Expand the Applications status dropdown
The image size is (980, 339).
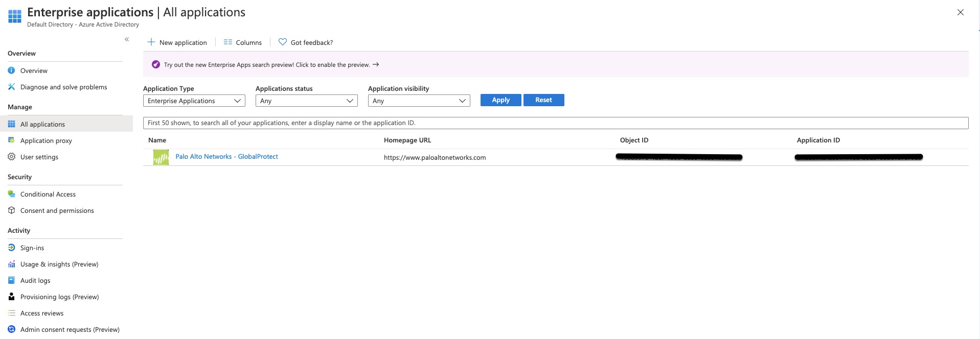(x=306, y=101)
